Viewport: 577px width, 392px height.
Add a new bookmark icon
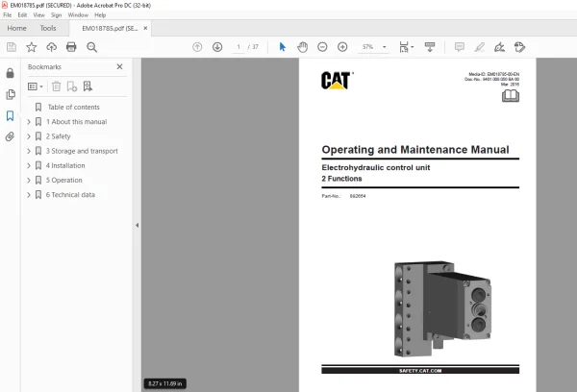click(72, 86)
